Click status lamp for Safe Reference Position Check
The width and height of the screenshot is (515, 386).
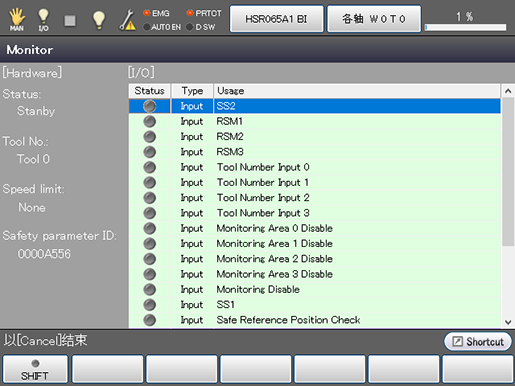click(150, 320)
